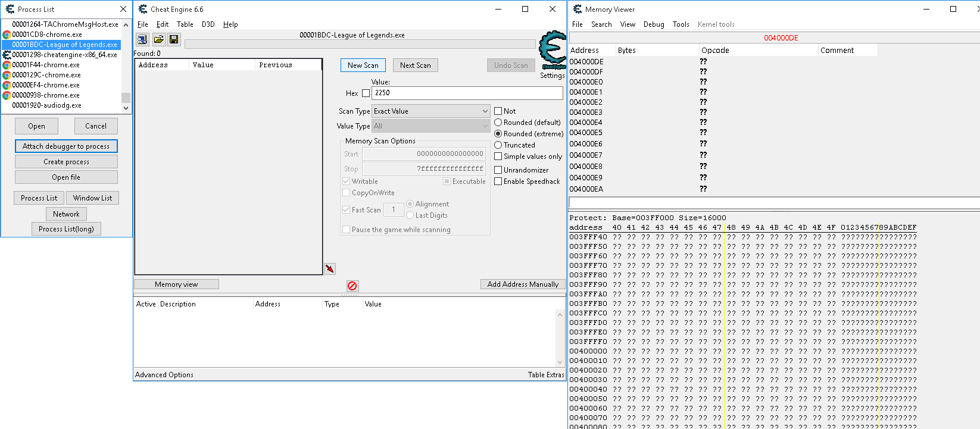The image size is (980, 429).
Task: Click Table Extras at bottom right
Action: click(546, 375)
